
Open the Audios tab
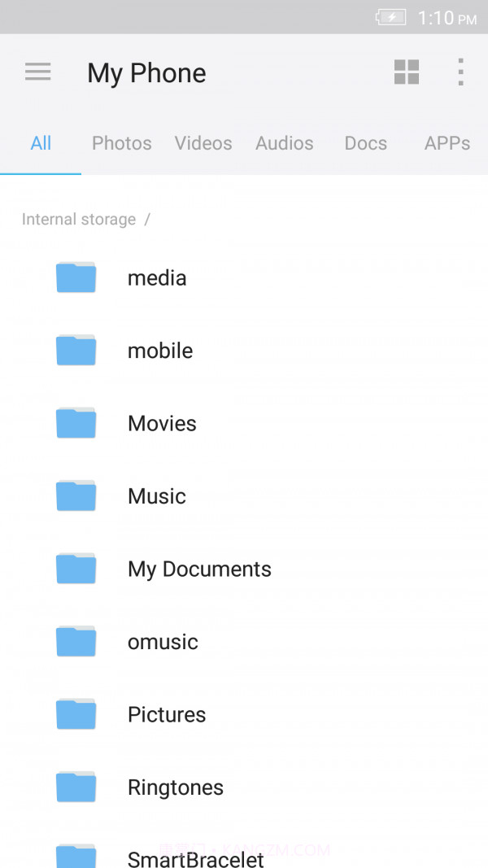coord(285,143)
